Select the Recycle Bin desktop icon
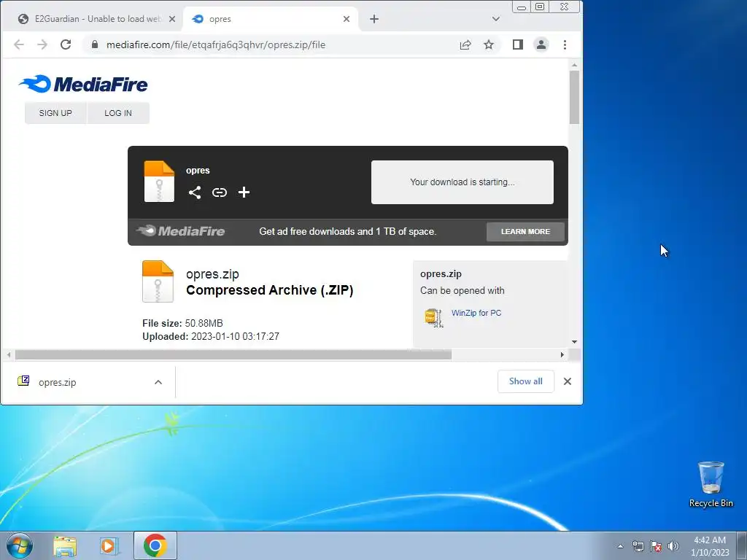Viewport: 747px width, 560px height. tap(711, 485)
